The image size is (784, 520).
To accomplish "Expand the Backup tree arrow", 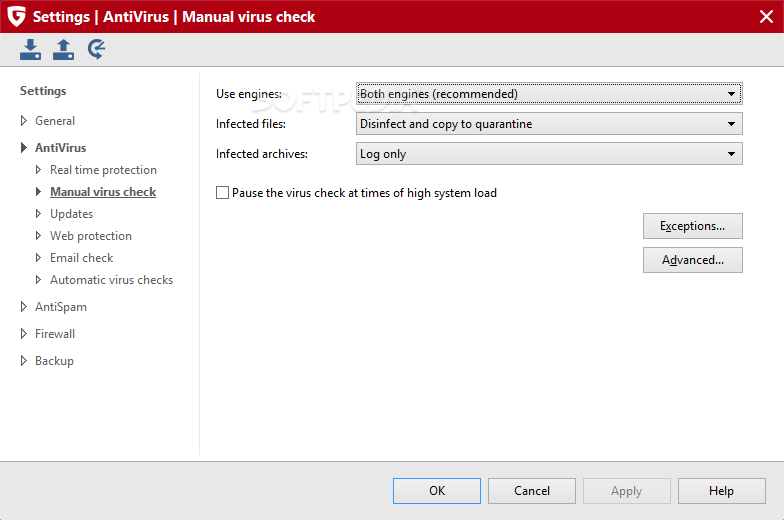I will click(24, 360).
